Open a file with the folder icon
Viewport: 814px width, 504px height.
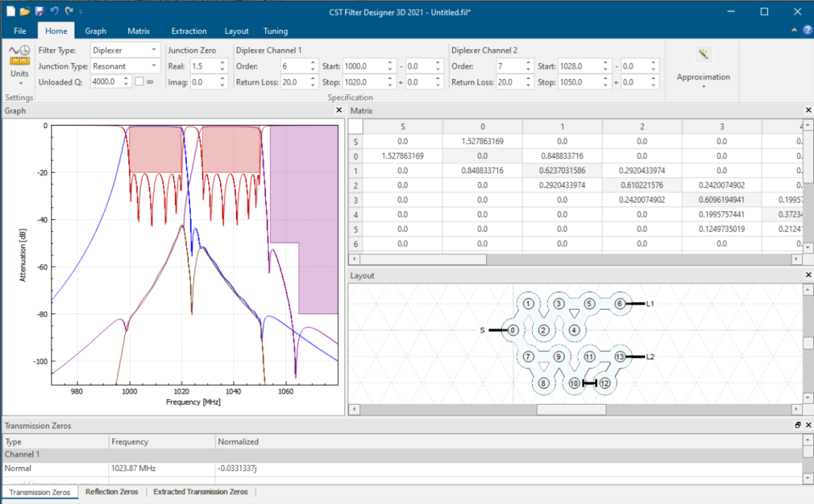24,11
